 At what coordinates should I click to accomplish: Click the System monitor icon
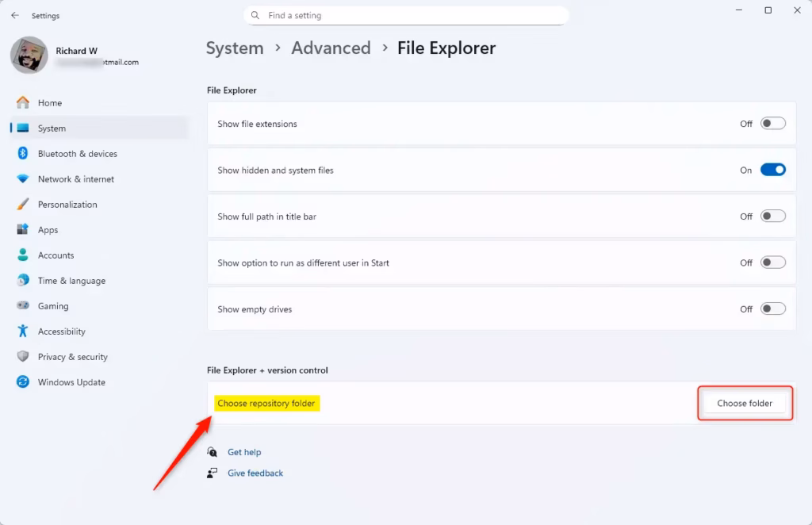[23, 128]
